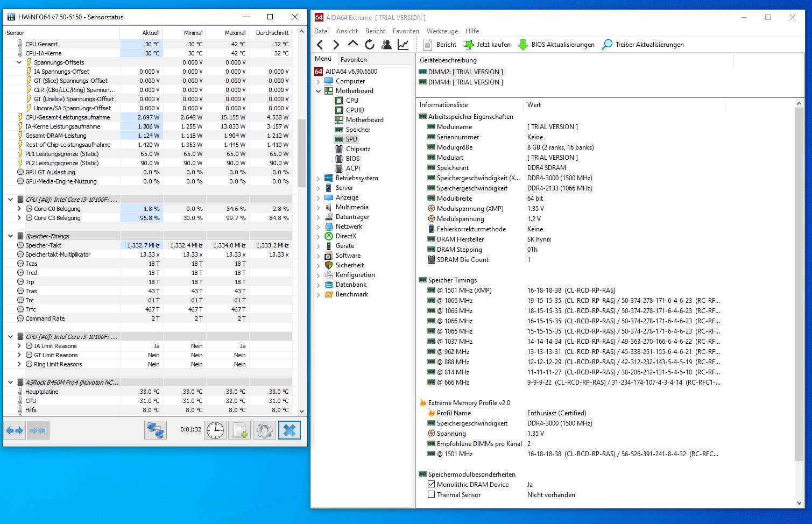The height and width of the screenshot is (524, 812).
Task: Click the clock icon in HWiNFO toolbar
Action: pyautogui.click(x=215, y=430)
